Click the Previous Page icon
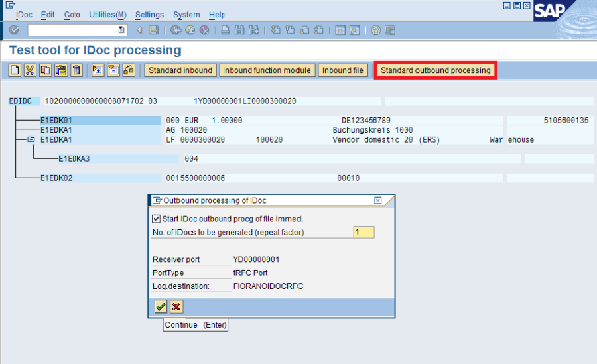597x364 pixels. coord(290,30)
